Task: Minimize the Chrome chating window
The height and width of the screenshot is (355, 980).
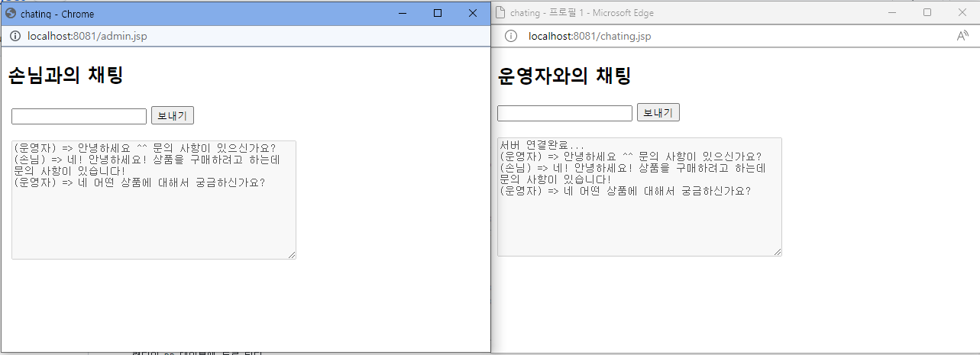Action: [402, 13]
